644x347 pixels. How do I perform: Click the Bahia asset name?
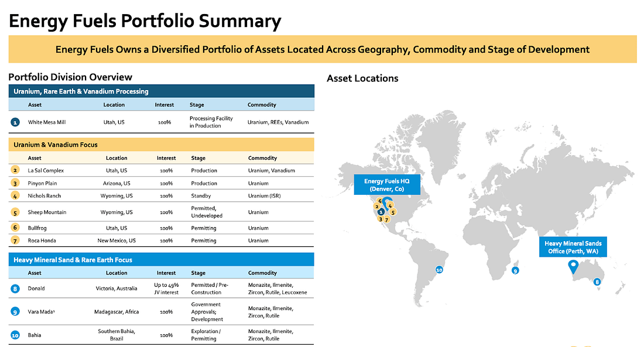coord(35,335)
